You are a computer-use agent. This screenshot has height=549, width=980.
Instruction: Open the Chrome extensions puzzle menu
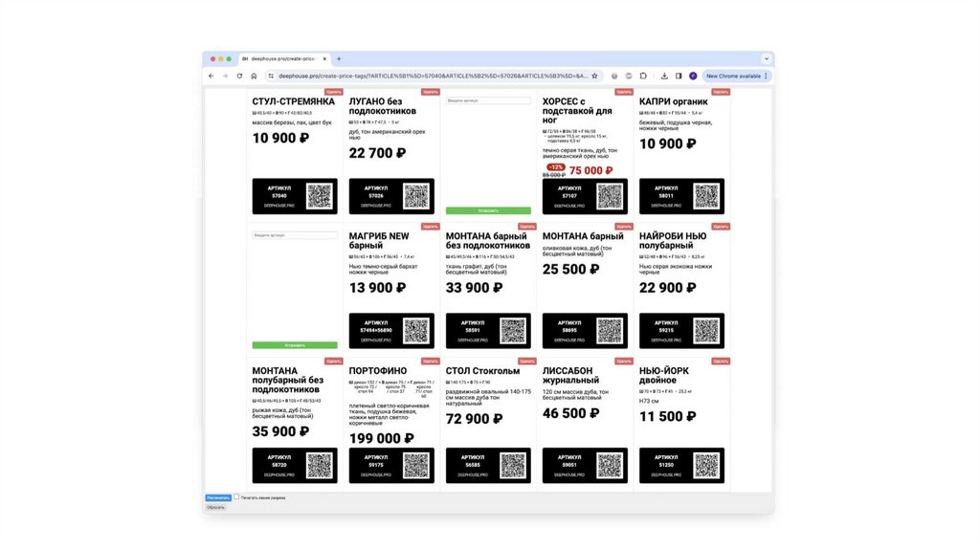coord(643,77)
